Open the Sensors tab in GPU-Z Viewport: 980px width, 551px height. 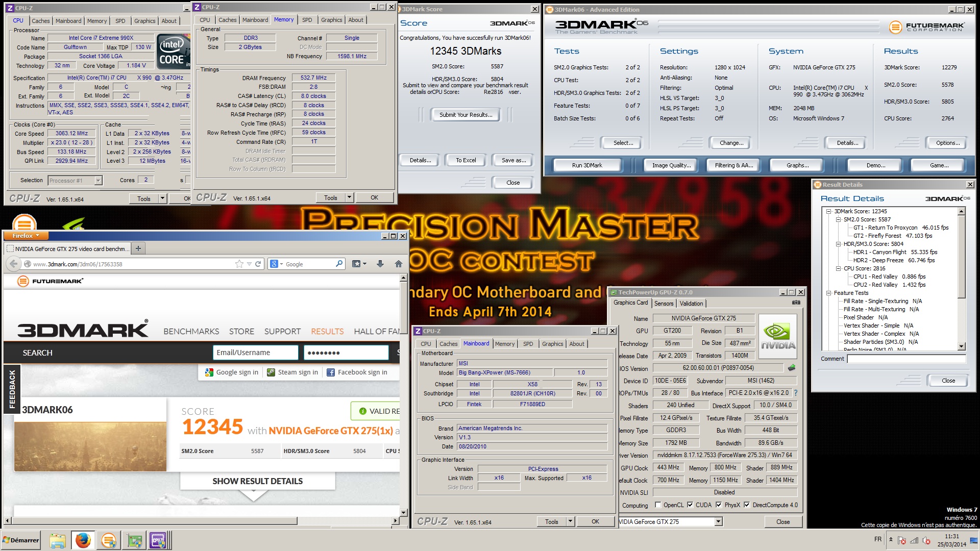coord(664,304)
